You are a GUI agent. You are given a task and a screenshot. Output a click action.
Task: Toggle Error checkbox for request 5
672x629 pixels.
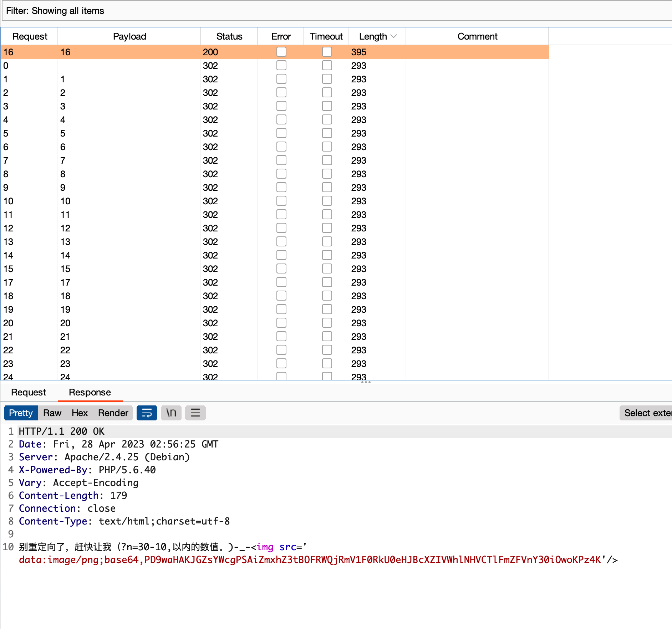(x=281, y=133)
